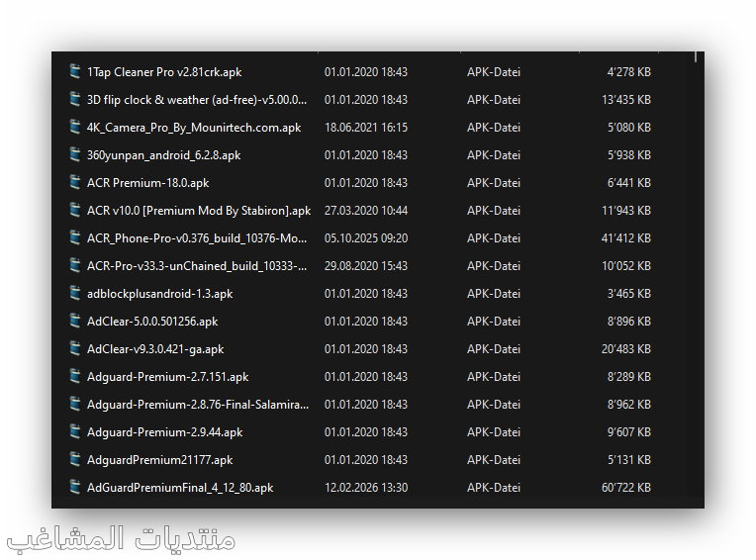The width and height of the screenshot is (756, 560).
Task: Click the date 05.10.2025 09:20
Action: [x=366, y=238]
